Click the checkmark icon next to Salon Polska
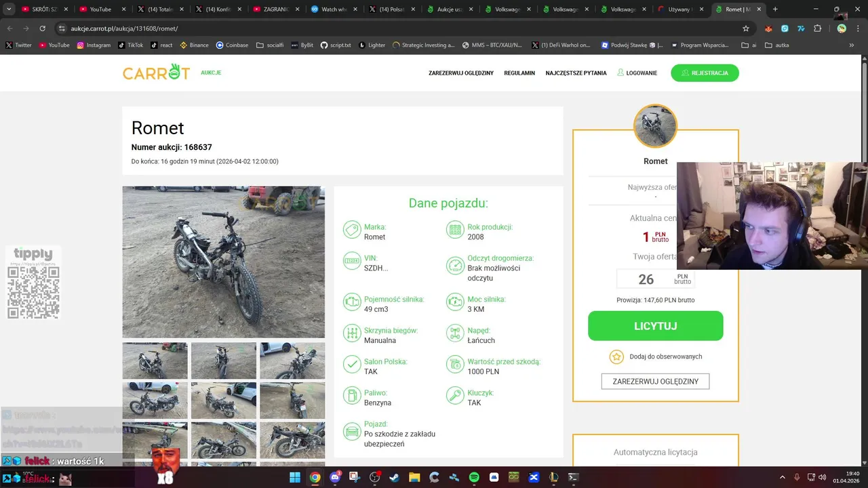Viewport: 868px width, 488px height. (x=351, y=364)
